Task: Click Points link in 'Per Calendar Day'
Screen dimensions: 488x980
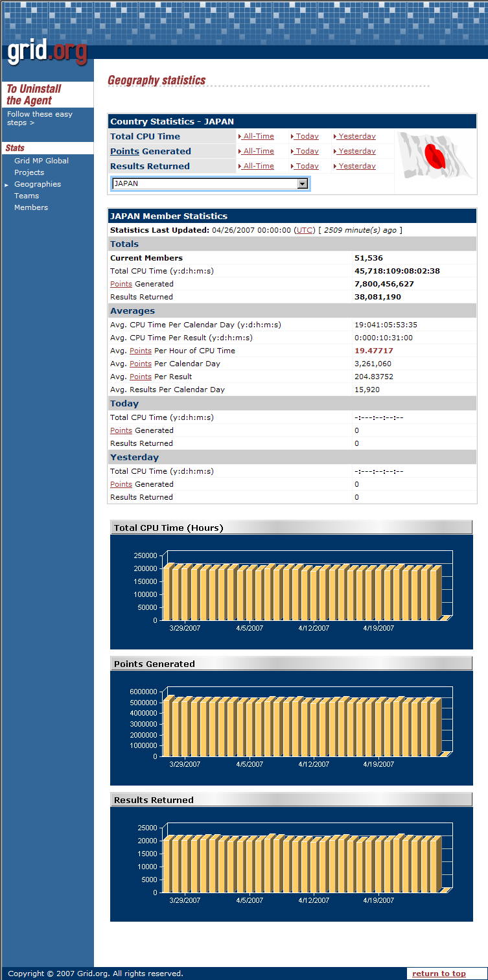Action: [x=141, y=364]
